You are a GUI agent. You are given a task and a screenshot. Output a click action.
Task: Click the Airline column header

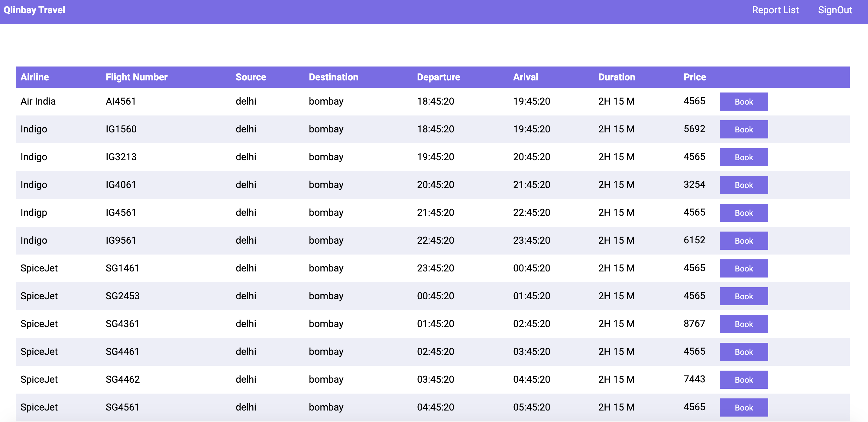pos(35,77)
